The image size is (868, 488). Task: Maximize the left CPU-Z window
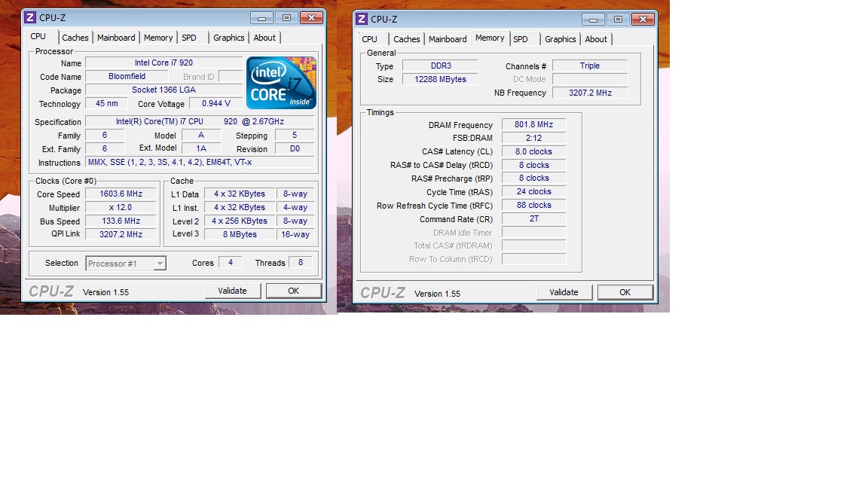tap(286, 18)
